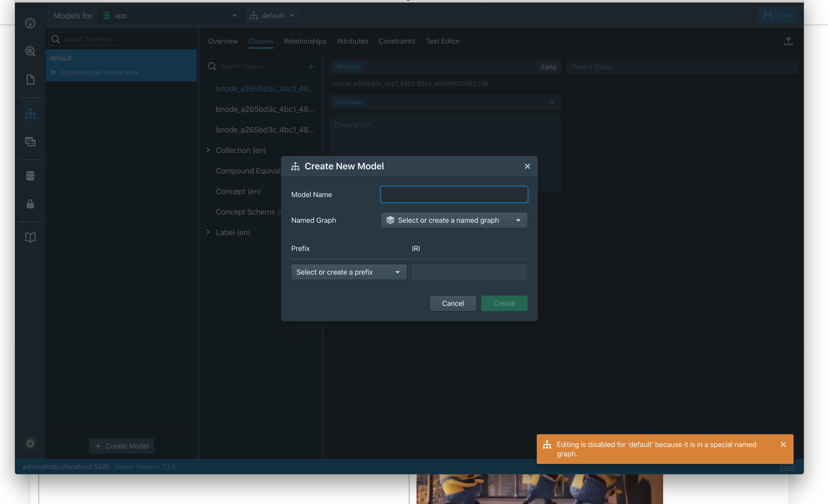Screen dimensions: 828x504
Task: Open the documentation book sidebar icon
Action: coord(30,237)
